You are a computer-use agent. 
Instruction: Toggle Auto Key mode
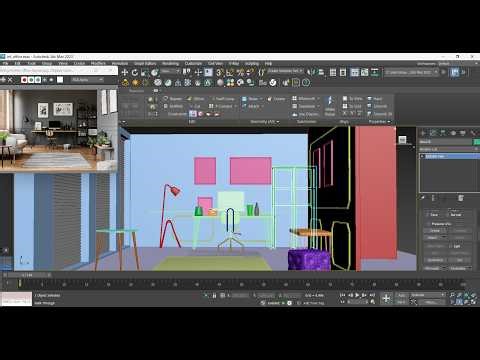(402, 295)
